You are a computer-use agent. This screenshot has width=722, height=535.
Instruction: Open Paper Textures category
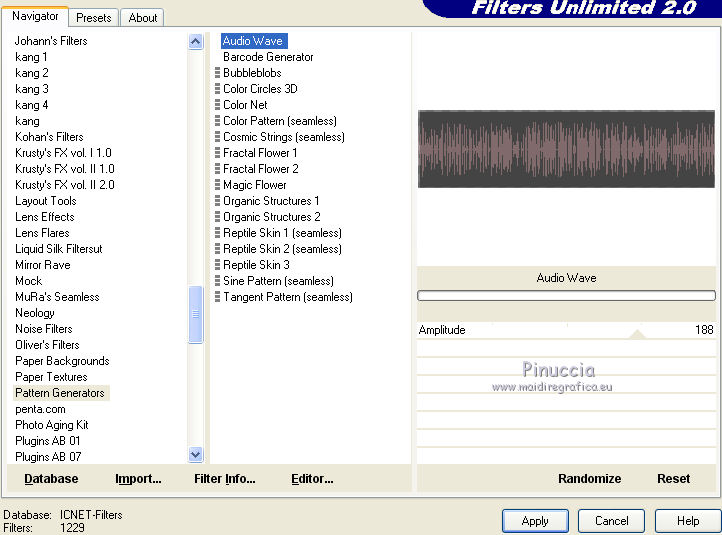click(x=51, y=377)
